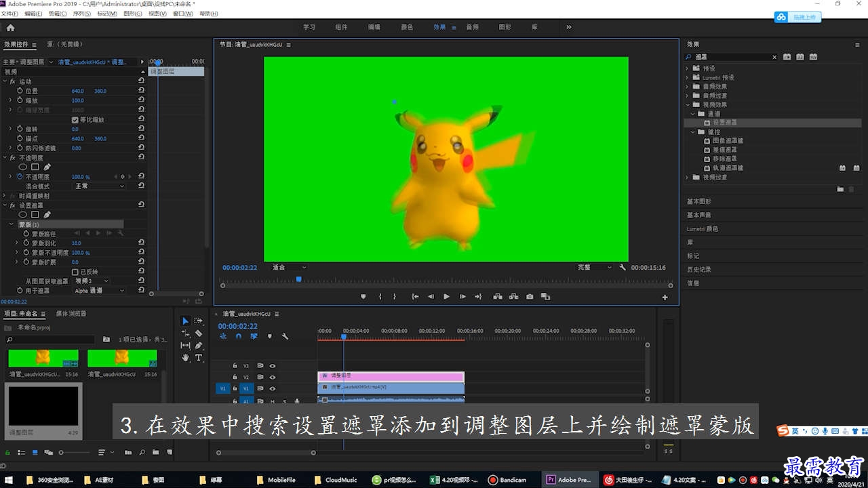Toggle V1 track output eye
Screen dimensions: 868x488
tap(272, 388)
